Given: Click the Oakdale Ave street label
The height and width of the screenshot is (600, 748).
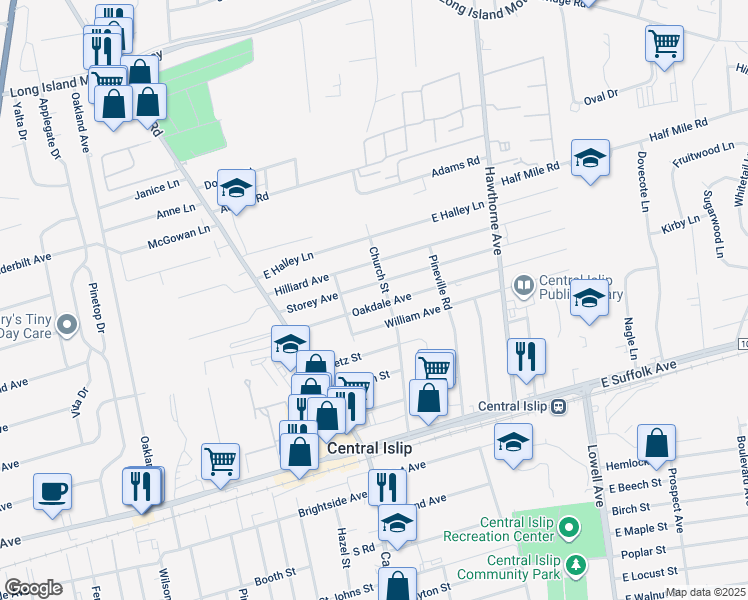Looking at the screenshot, I should [x=382, y=304].
